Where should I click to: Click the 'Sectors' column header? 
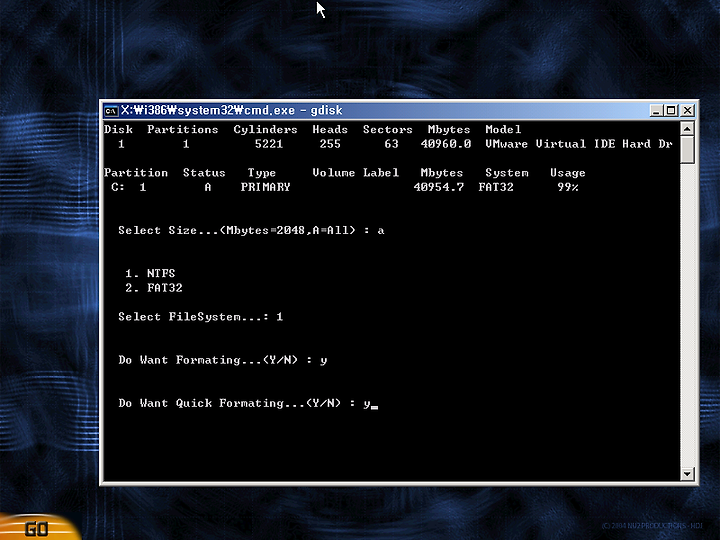388,130
